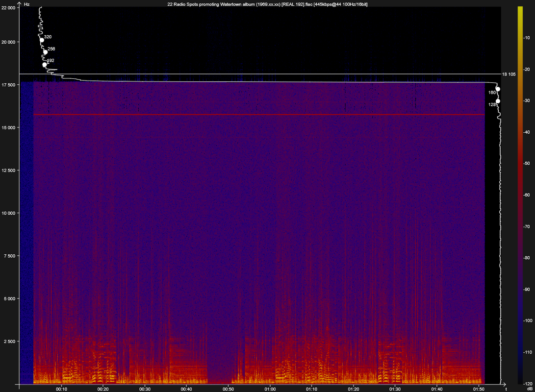
Task: Click the 00:10 time axis label
Action: pyautogui.click(x=61, y=389)
